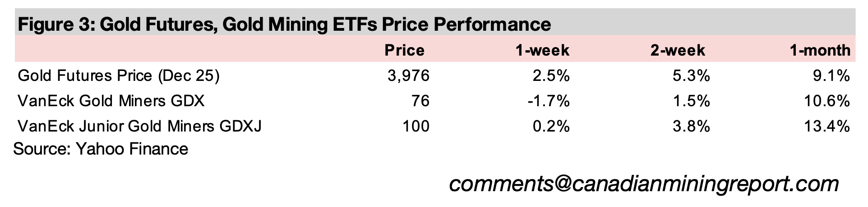Select the Gold Futures Price (Dec 25) row label
The height and width of the screenshot is (207, 868).
(119, 75)
